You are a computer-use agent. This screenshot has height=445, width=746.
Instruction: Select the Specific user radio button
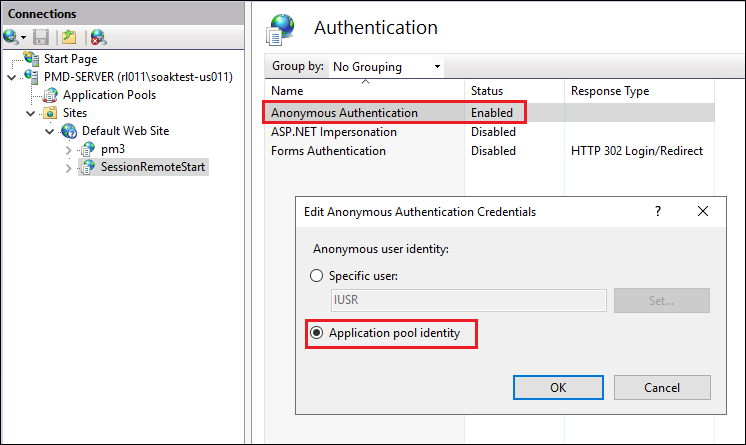click(x=317, y=276)
